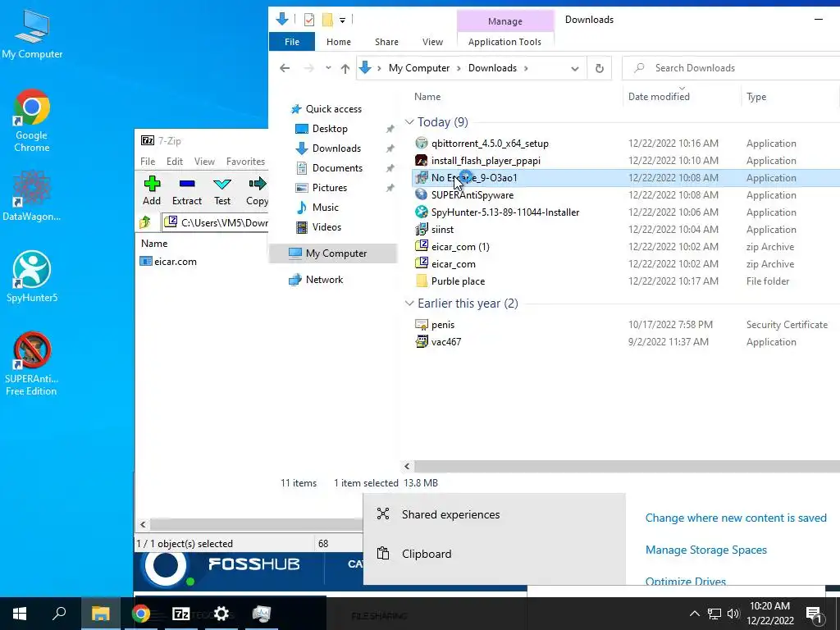
Task: Click Windows Start button
Action: click(20, 614)
